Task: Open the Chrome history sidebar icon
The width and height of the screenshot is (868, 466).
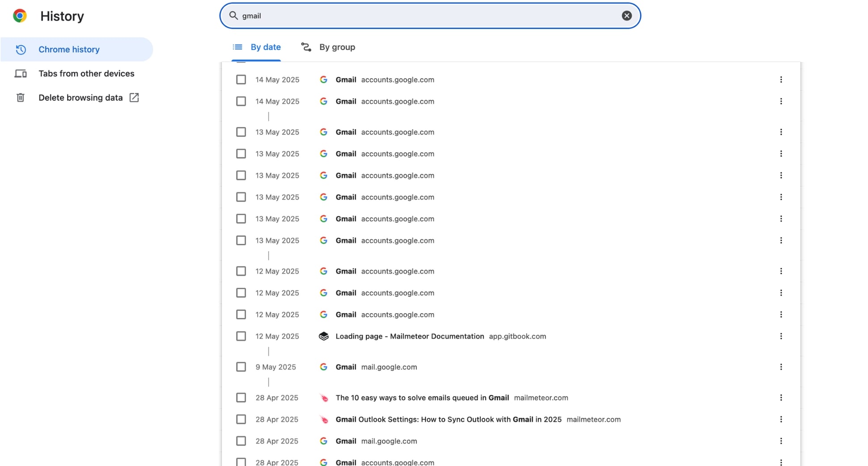Action: click(x=21, y=50)
